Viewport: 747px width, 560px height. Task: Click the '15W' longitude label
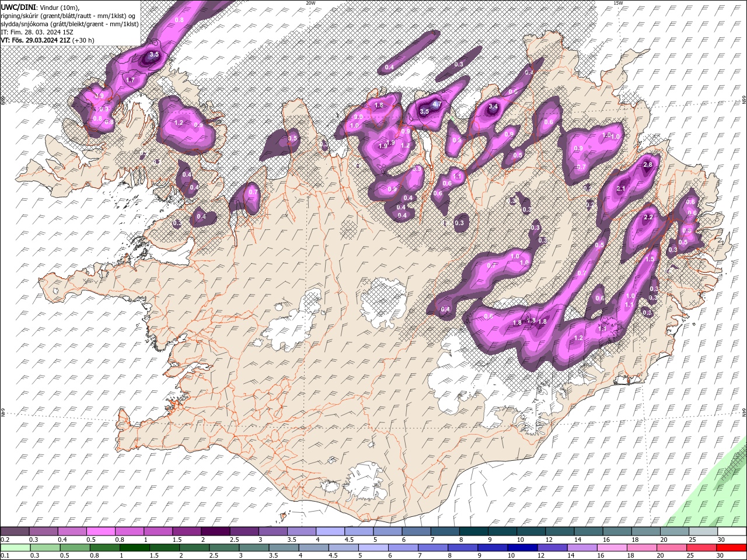[618, 3]
